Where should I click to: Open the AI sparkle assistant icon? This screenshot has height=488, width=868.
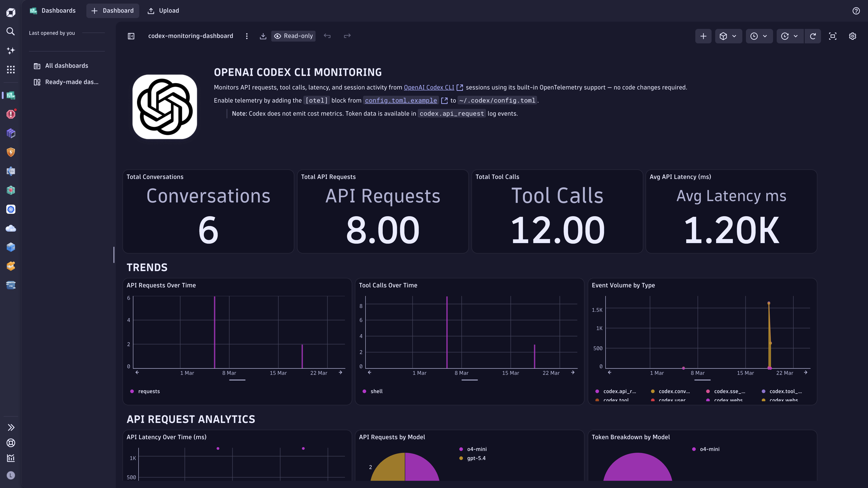tap(11, 51)
